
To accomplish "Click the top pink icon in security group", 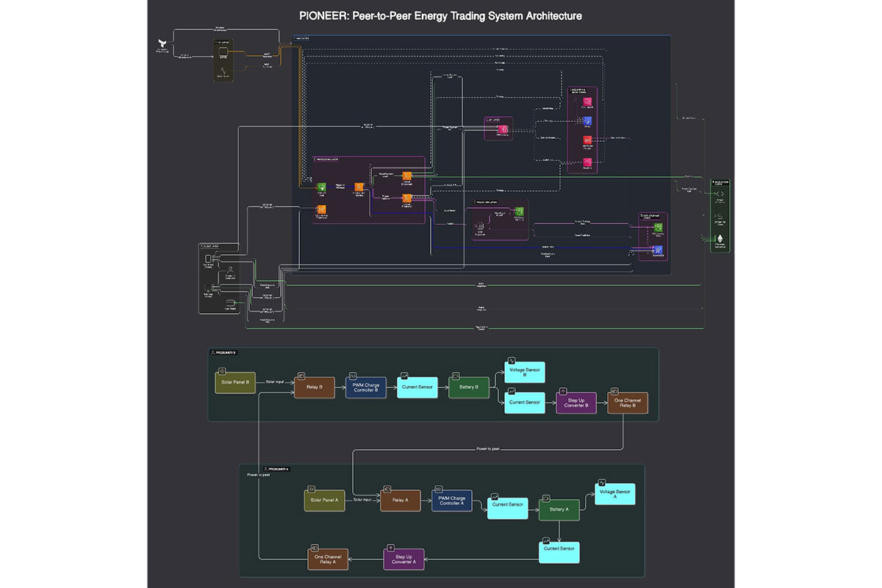I will click(x=587, y=101).
